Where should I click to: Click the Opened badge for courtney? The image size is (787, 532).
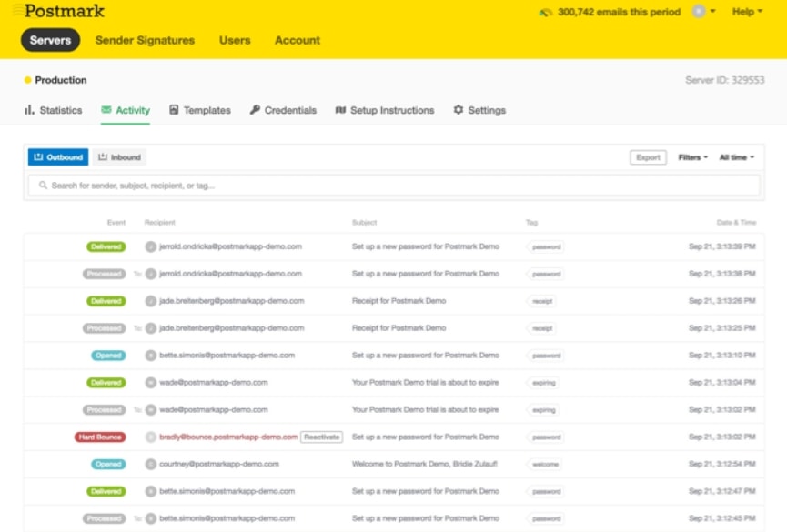pos(108,464)
